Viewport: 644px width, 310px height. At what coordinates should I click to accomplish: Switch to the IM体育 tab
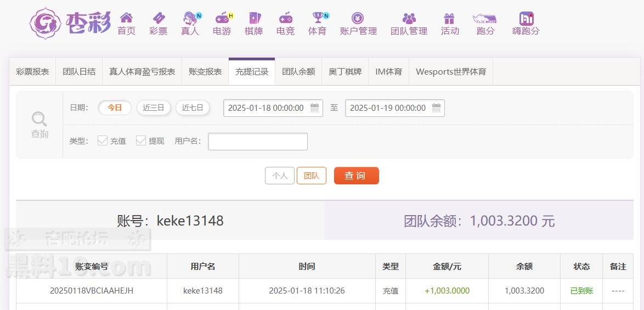coord(389,71)
